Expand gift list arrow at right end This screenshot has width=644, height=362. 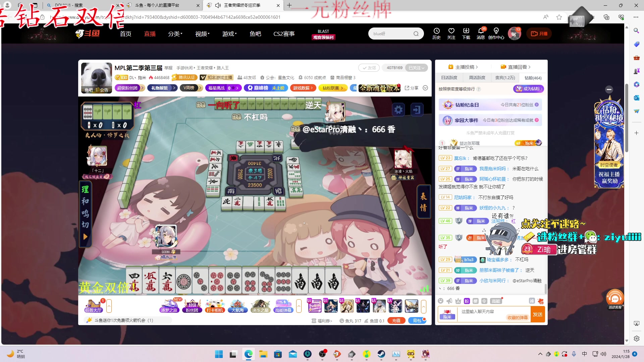pos(424,306)
